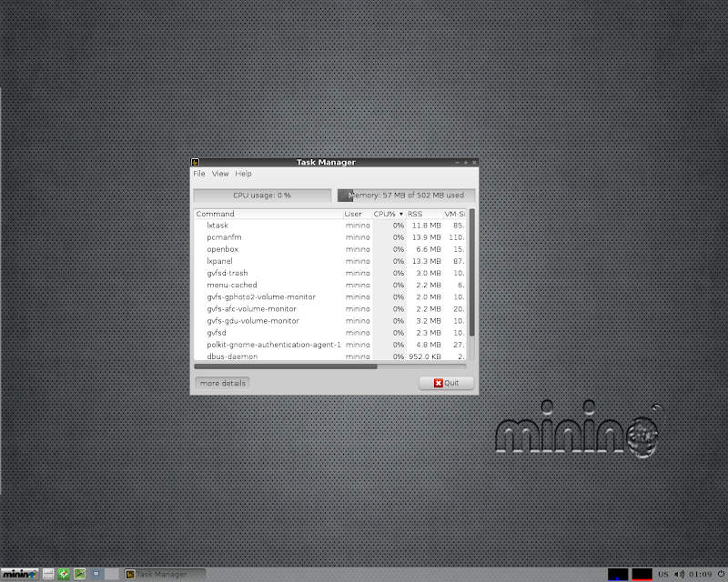Click the green arrows taskbar launcher icon
Viewport: 728px width, 582px height.
tap(64, 574)
